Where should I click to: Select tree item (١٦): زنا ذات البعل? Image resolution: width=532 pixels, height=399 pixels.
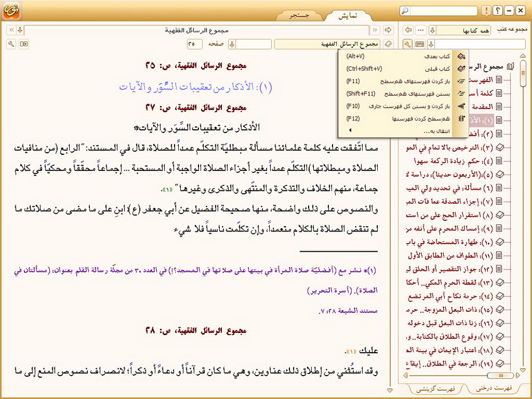coord(450,323)
